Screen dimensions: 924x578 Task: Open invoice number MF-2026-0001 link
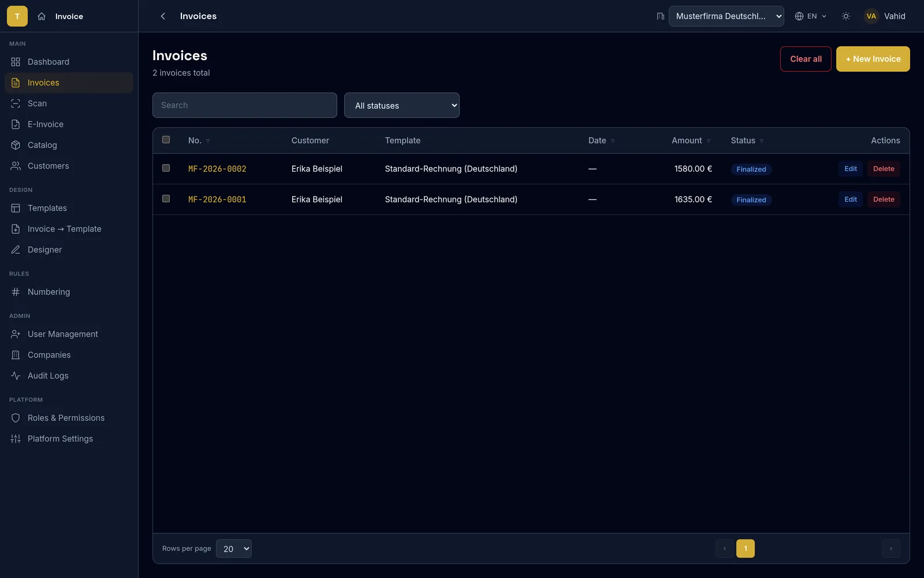tap(217, 199)
